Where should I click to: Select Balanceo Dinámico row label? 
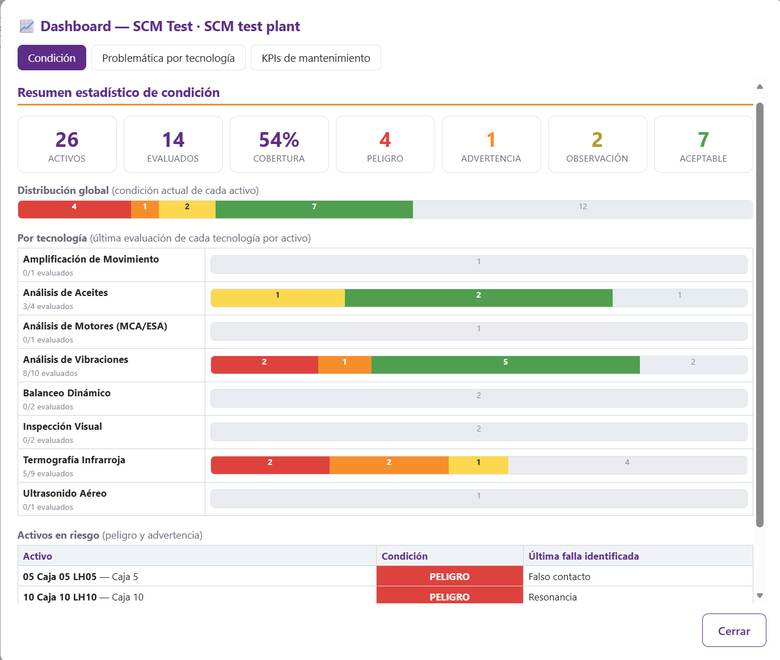(67, 393)
